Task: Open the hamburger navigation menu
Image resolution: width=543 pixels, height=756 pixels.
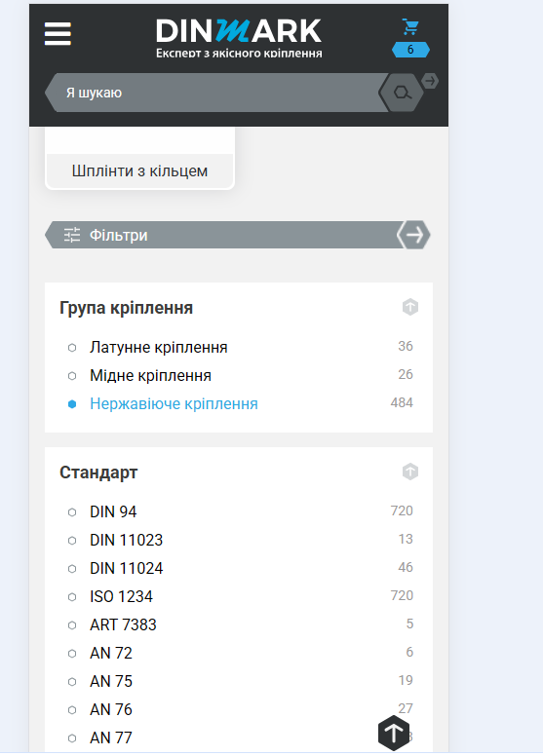Action: coord(58,34)
